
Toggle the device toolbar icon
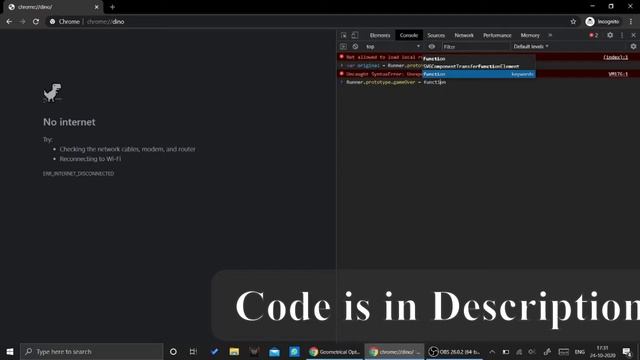(x=355, y=36)
